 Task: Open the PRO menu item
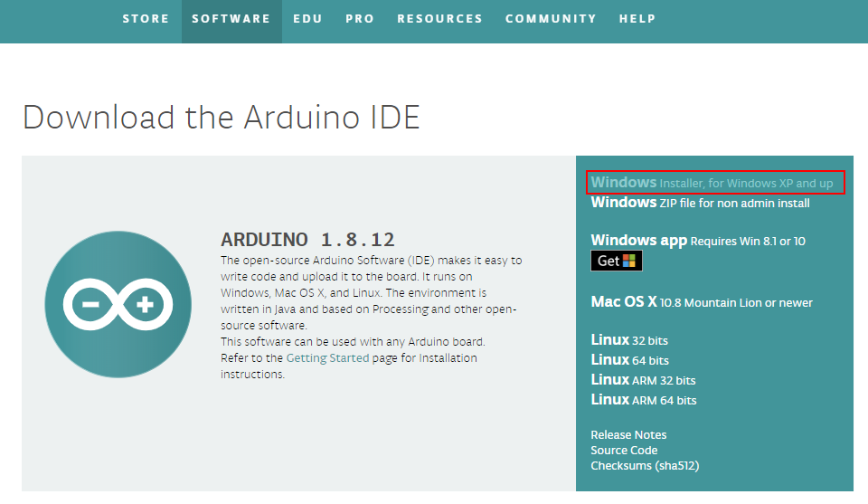[360, 19]
